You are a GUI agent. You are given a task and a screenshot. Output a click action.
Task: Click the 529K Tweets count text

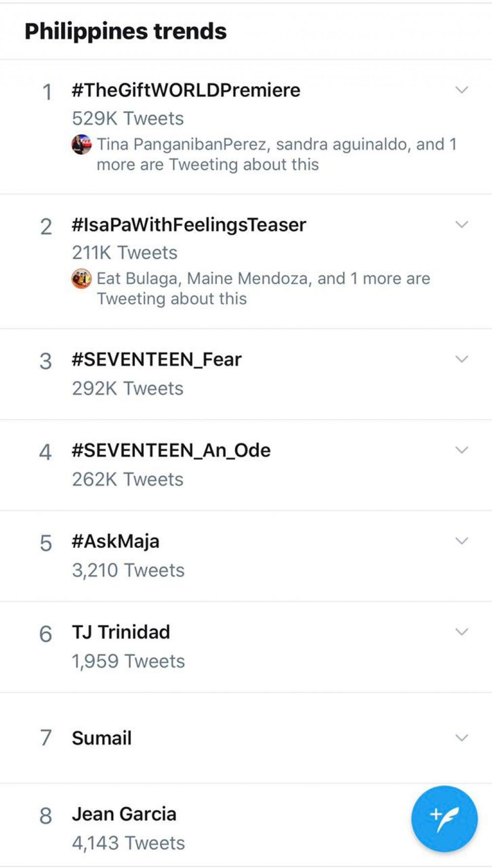128,119
